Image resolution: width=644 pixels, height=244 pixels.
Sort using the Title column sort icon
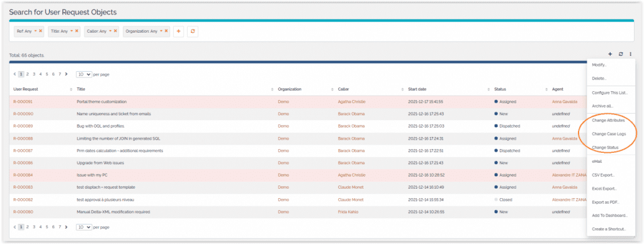pos(273,89)
